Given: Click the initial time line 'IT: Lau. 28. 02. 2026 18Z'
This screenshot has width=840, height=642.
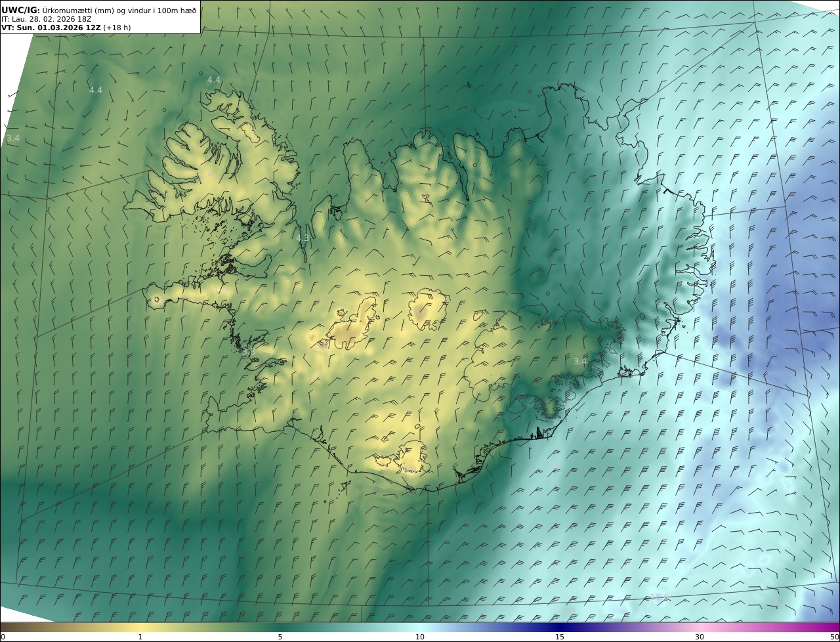Looking at the screenshot, I should 47,19.
